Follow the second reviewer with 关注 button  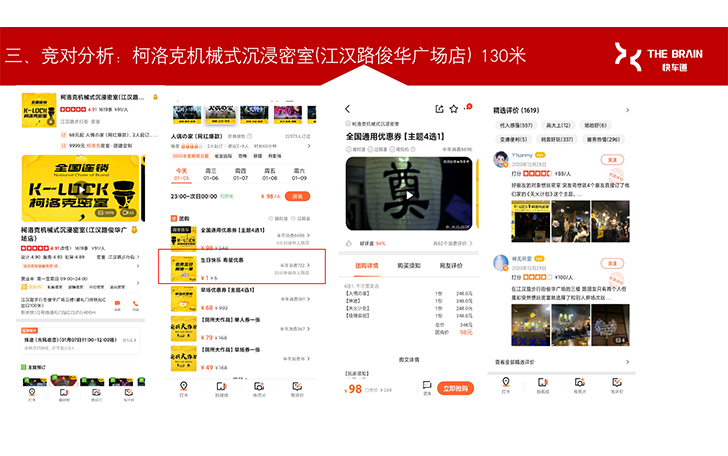click(612, 263)
